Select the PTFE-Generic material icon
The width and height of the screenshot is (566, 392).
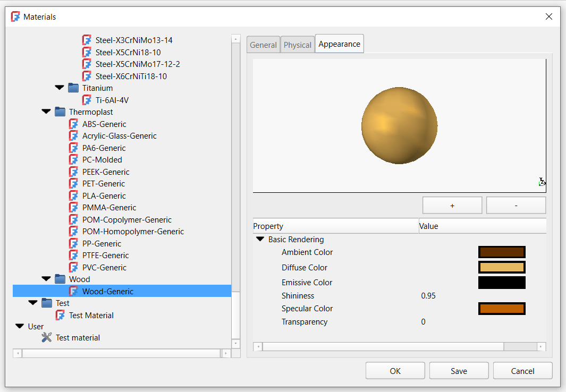click(73, 255)
